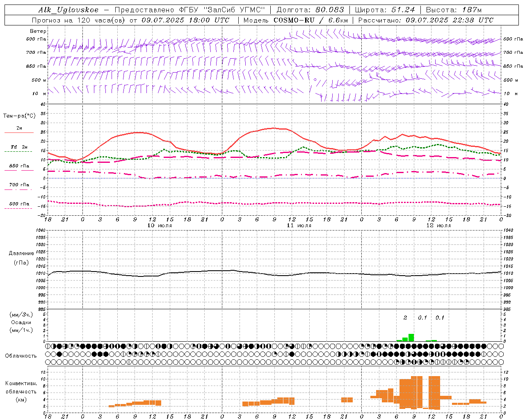Click the Модель COSMO-RU / 6.6км label
Image resolution: width=525 pixels, height=420 pixels.
click(x=296, y=20)
